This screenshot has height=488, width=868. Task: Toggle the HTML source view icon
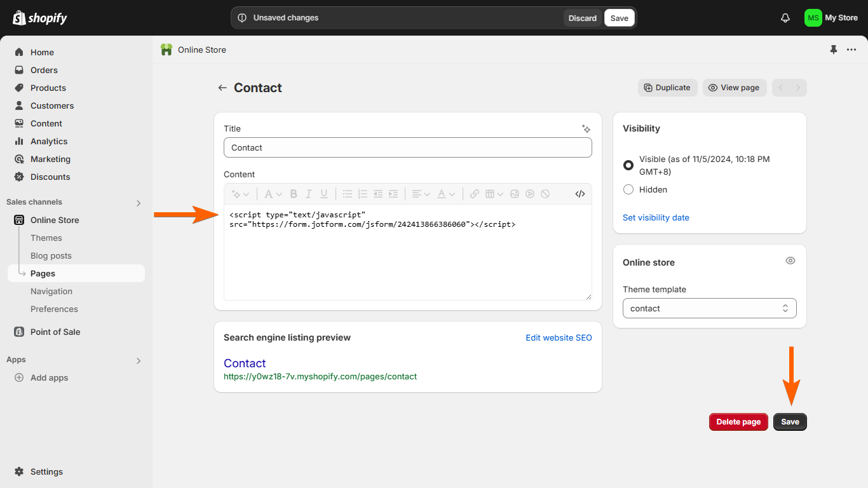pyautogui.click(x=580, y=194)
